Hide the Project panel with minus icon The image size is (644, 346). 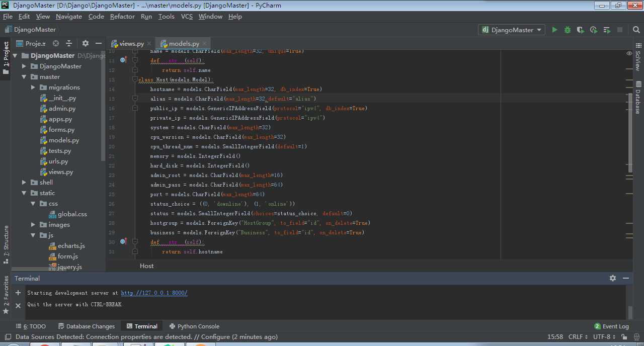click(99, 43)
